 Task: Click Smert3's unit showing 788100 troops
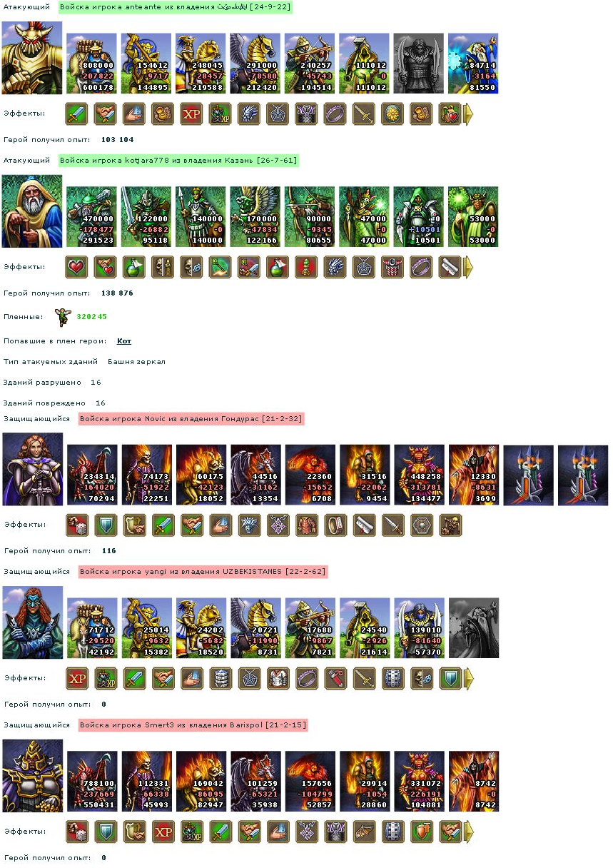tap(92, 782)
